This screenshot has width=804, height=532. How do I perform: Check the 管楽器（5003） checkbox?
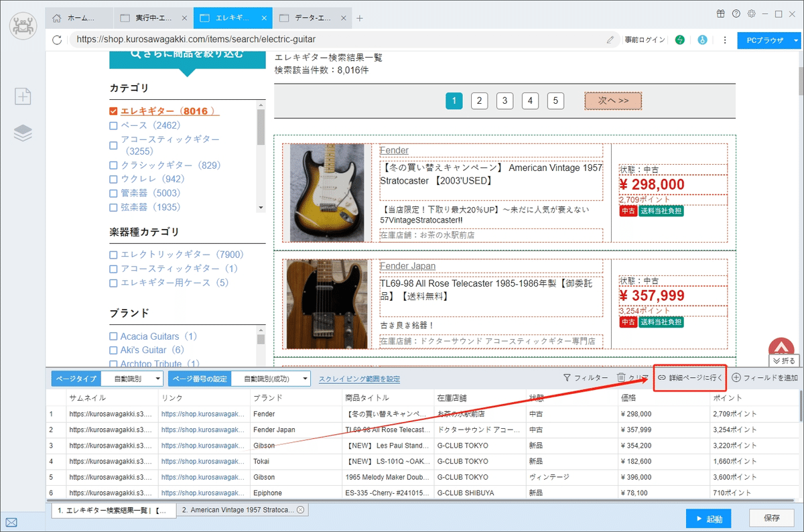click(113, 194)
